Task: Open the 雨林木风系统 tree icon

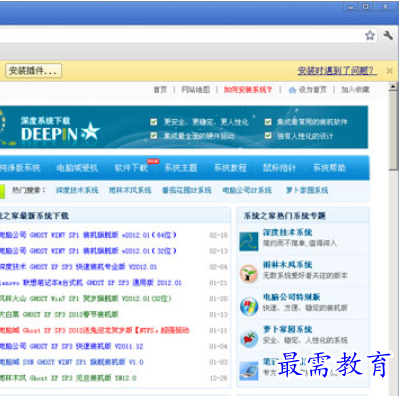Action: 249,273
